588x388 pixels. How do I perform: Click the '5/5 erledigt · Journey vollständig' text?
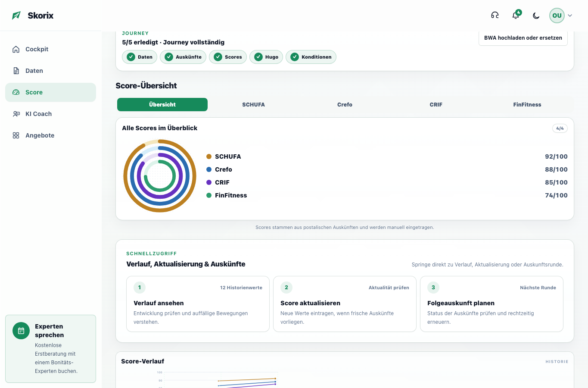tap(173, 42)
